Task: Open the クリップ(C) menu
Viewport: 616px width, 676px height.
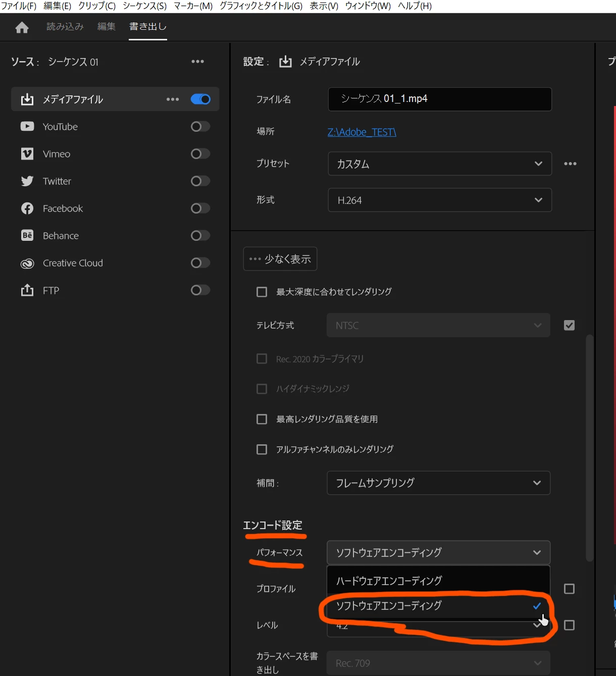Action: [97, 6]
